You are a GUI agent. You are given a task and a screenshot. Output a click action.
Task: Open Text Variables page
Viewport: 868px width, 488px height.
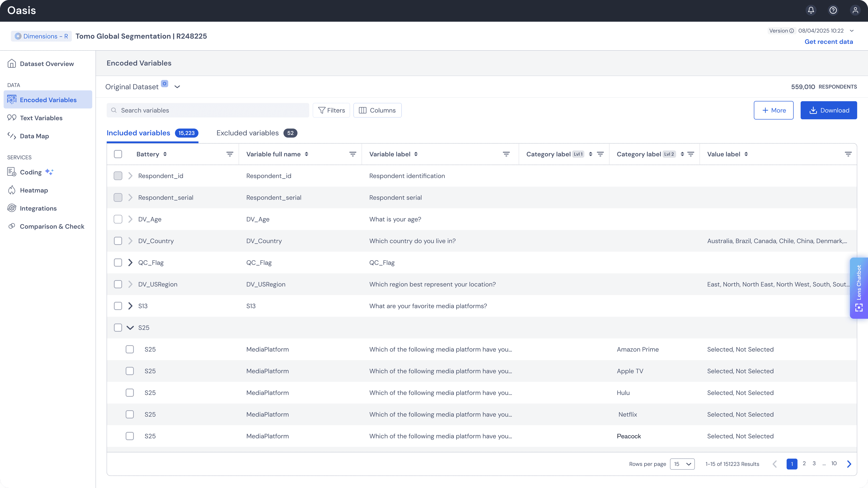pyautogui.click(x=41, y=118)
